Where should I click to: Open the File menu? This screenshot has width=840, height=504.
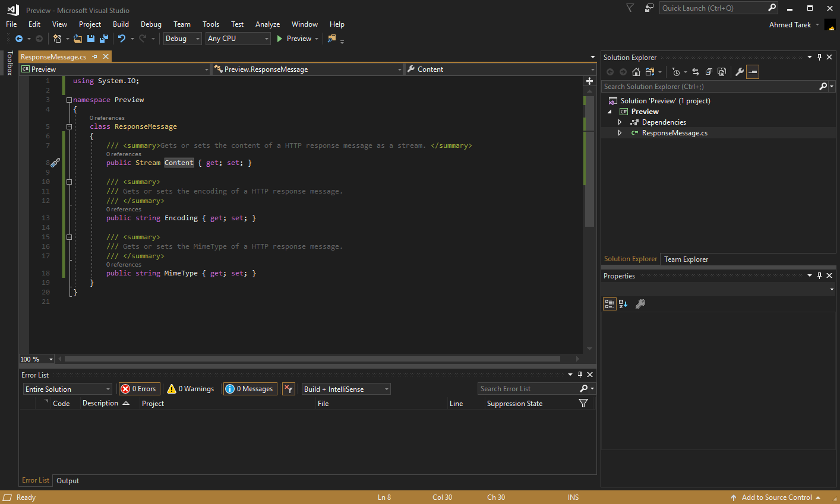tap(11, 24)
